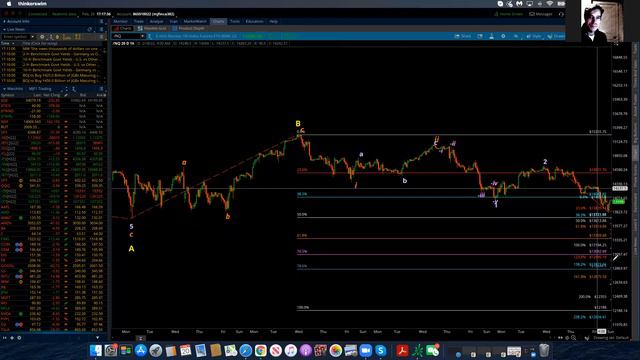This screenshot has height=360, width=640.
Task: Open the Tools tab
Action: point(235,21)
